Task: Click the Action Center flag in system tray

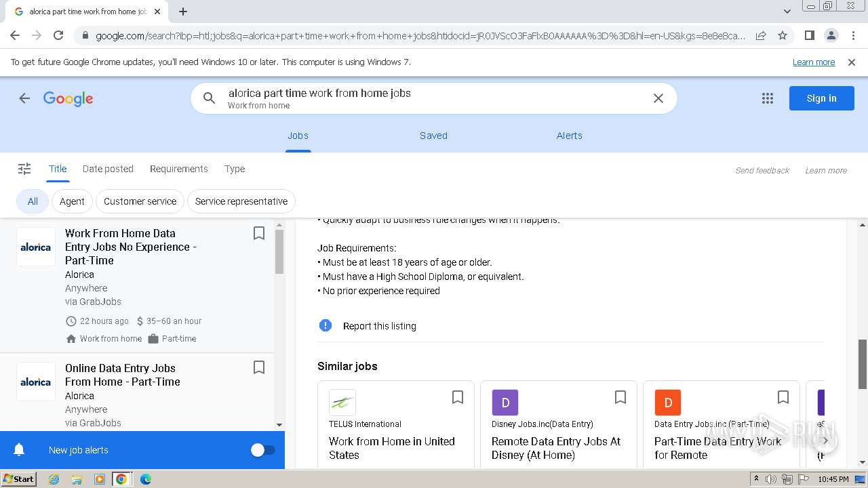Action: (x=802, y=479)
